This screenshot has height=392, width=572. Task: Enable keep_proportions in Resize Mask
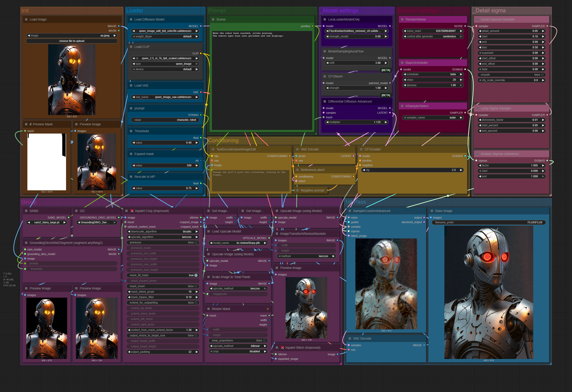tap(264, 340)
